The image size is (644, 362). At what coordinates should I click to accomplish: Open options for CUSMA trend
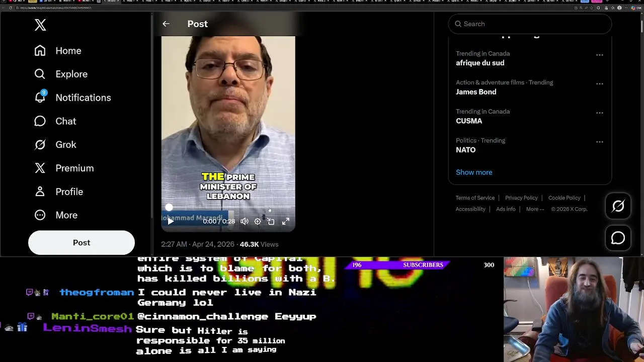pyautogui.click(x=599, y=113)
